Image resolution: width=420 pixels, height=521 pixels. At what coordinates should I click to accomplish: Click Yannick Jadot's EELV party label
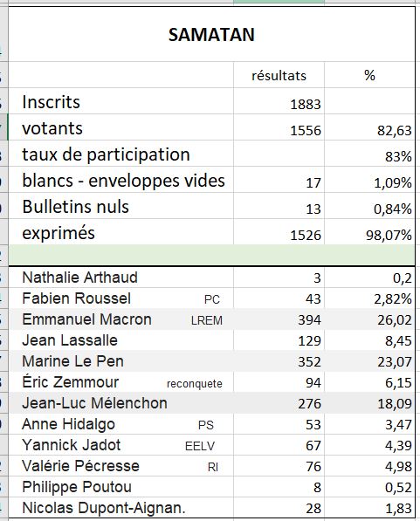coord(200,446)
